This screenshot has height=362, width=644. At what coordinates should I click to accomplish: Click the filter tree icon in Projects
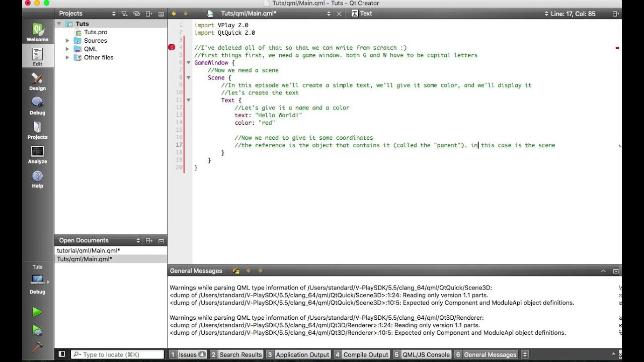click(x=124, y=14)
